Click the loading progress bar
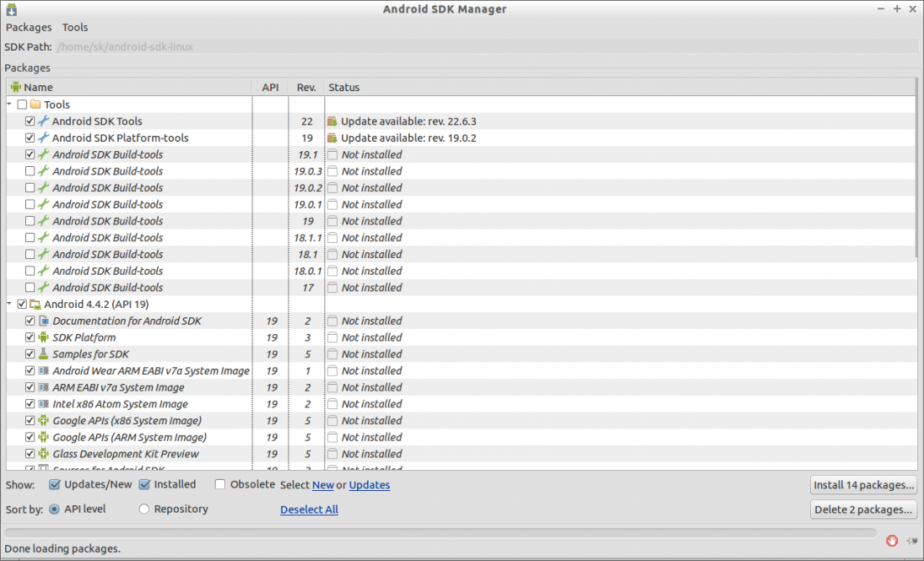The image size is (924, 561). click(x=440, y=532)
